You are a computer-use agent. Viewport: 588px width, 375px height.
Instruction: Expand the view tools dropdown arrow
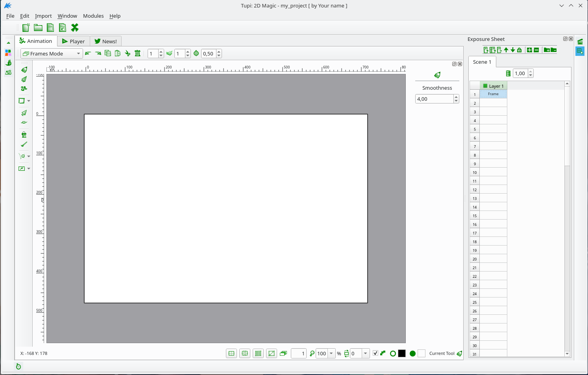29,169
